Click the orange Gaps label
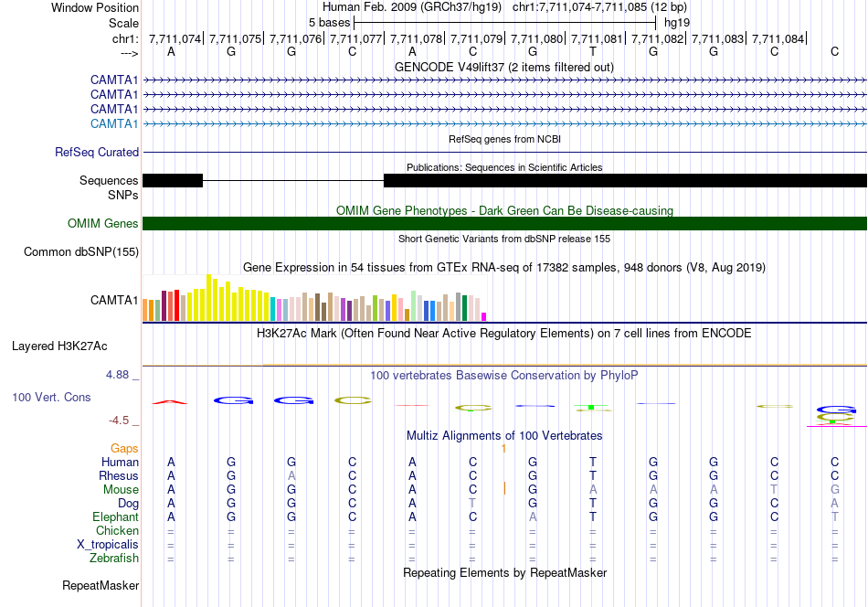 pyautogui.click(x=124, y=448)
